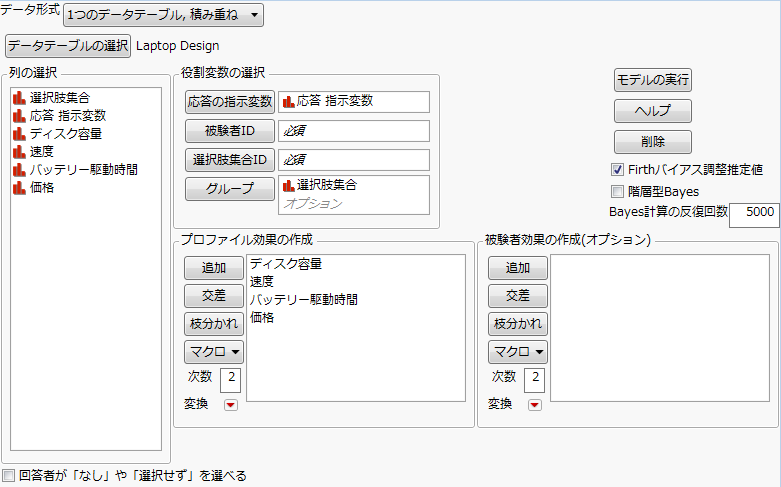Uncheck Firthバイアス調整推定値
The width and height of the screenshot is (781, 487).
(x=617, y=170)
